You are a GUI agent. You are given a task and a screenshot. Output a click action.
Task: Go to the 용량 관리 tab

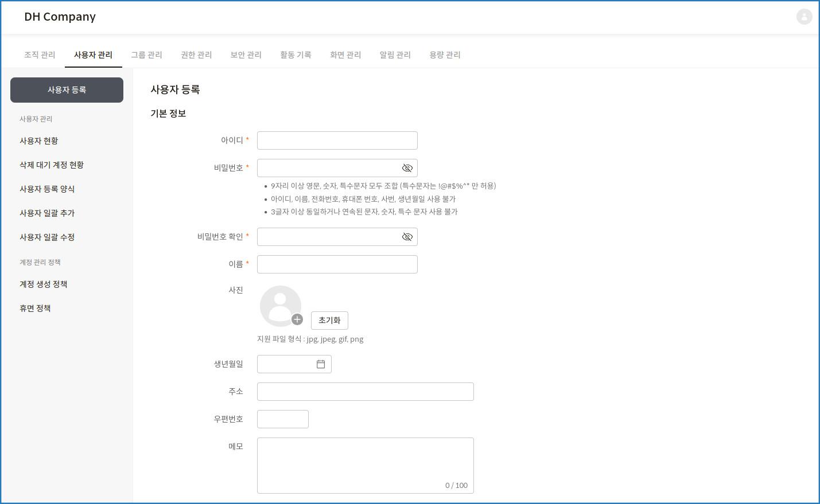pyautogui.click(x=445, y=55)
